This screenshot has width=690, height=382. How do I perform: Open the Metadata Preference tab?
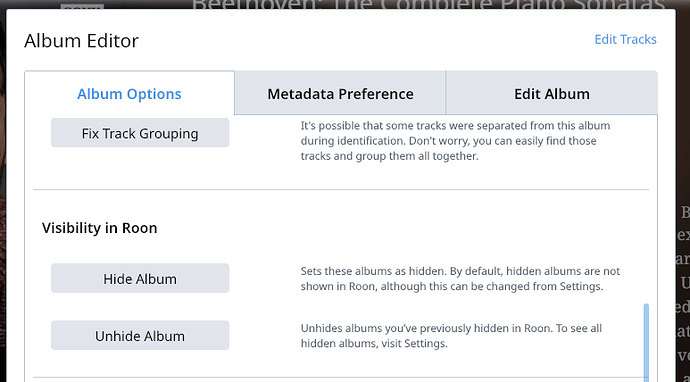coord(340,93)
